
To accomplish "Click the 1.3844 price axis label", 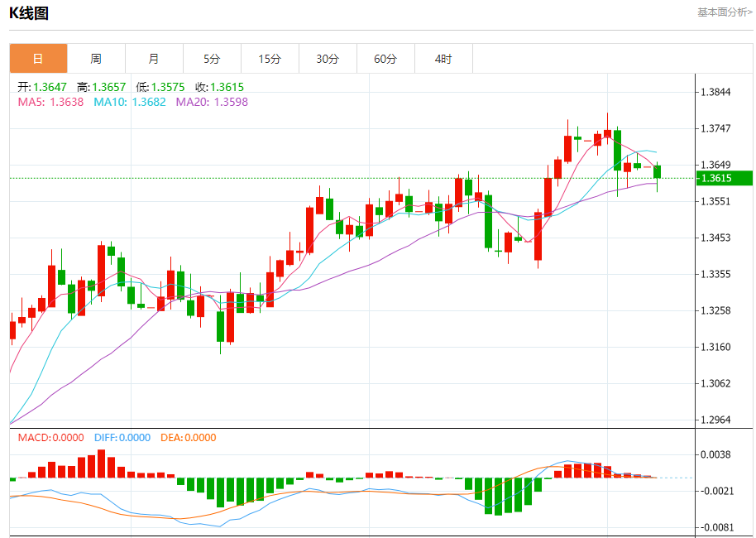I will click(x=715, y=92).
